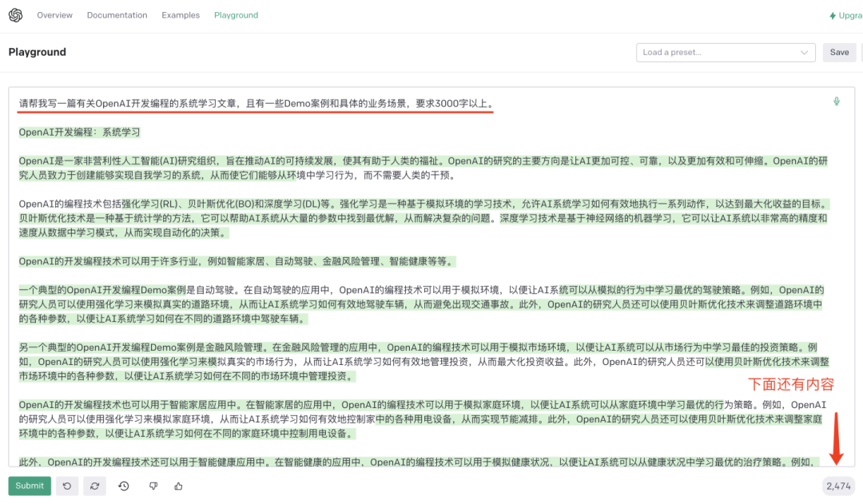Click the microphone icon in the editor
This screenshot has width=863, height=504.
[836, 101]
